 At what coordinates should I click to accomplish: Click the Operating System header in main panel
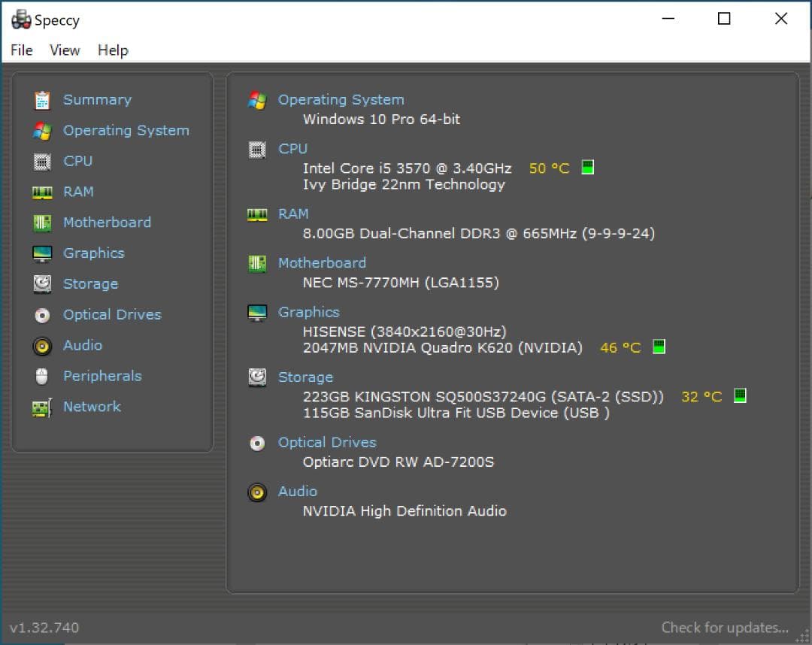click(x=341, y=99)
